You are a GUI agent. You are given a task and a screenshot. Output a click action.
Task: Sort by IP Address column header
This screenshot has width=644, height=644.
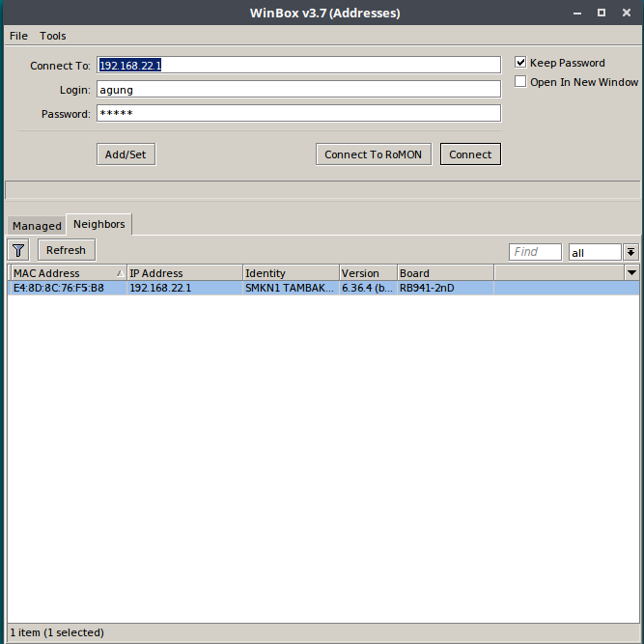pyautogui.click(x=184, y=273)
